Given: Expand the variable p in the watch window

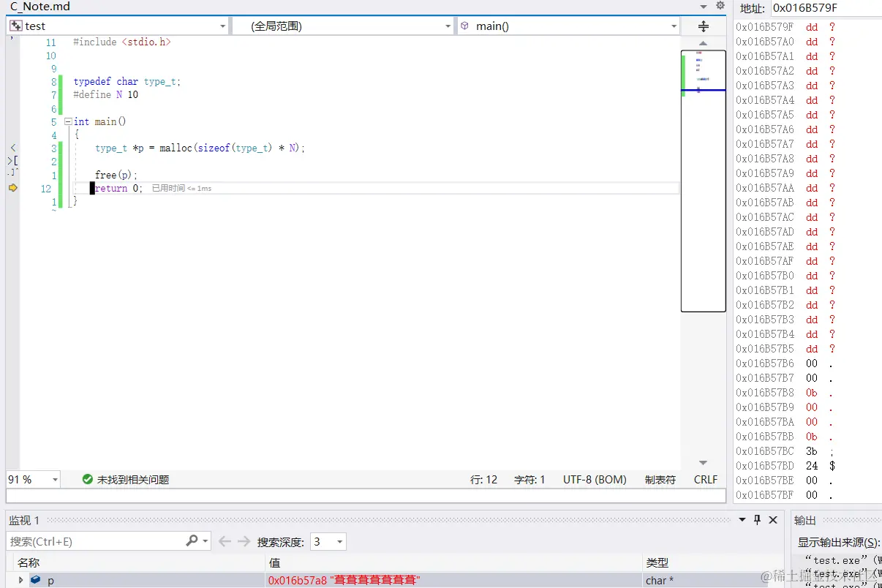Looking at the screenshot, I should point(20,579).
